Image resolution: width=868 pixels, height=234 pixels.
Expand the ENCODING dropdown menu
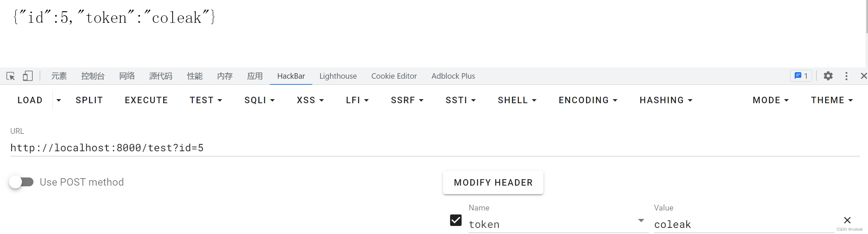pos(588,100)
